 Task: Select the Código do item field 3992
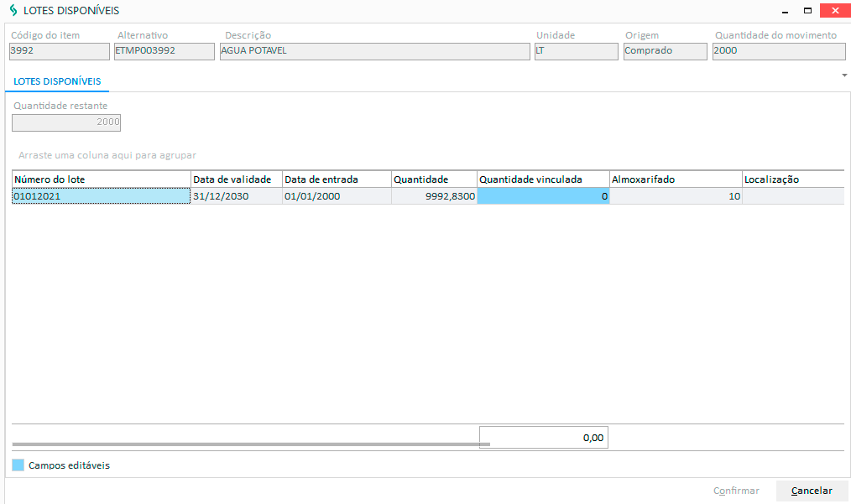pos(60,51)
